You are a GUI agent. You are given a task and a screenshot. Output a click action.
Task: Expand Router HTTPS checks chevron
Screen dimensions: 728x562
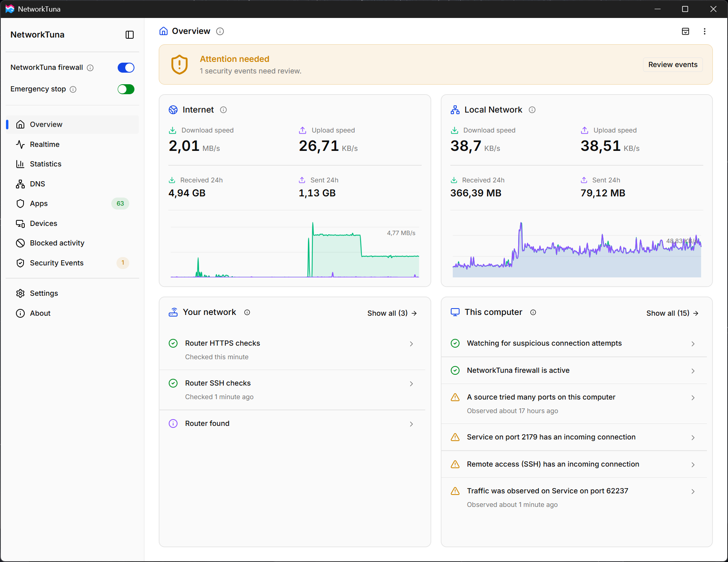click(x=411, y=344)
